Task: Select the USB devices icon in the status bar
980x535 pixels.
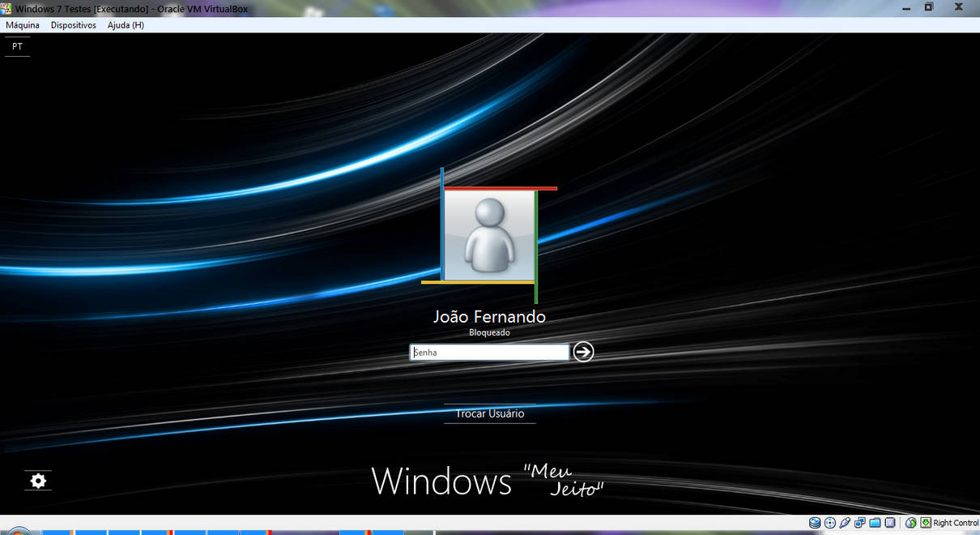Action: [x=845, y=522]
